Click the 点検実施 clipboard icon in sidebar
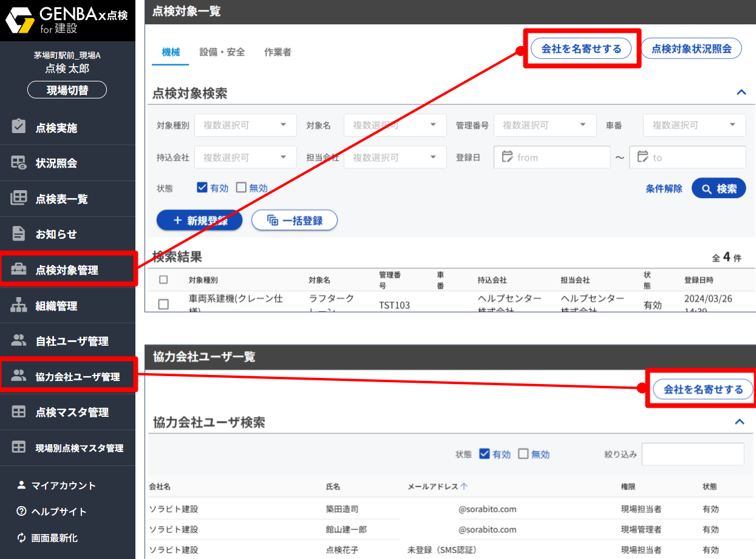The image size is (756, 559). [19, 127]
